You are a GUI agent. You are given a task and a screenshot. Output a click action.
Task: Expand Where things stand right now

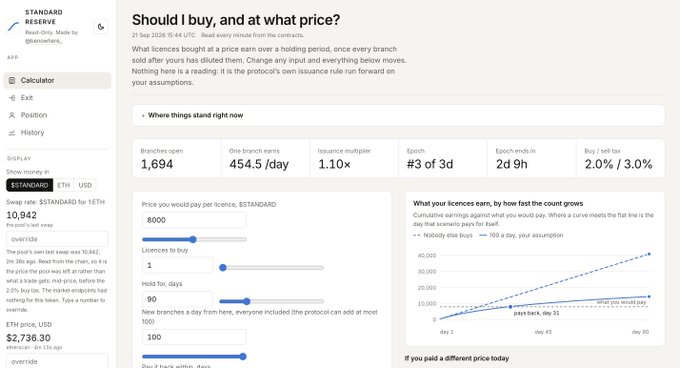(x=398, y=115)
